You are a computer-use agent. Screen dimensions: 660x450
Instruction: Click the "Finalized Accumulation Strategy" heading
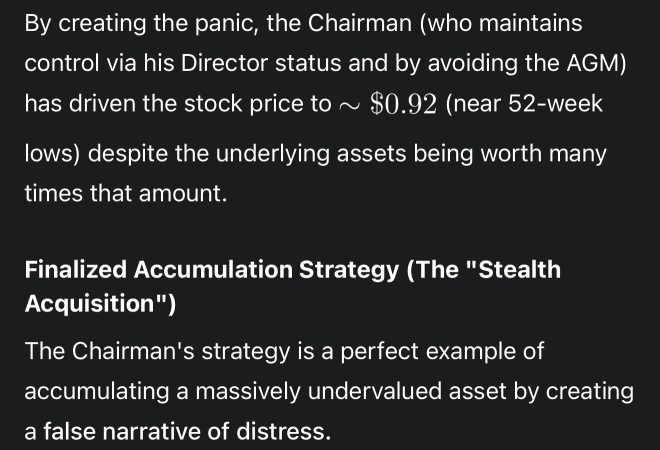click(212, 270)
